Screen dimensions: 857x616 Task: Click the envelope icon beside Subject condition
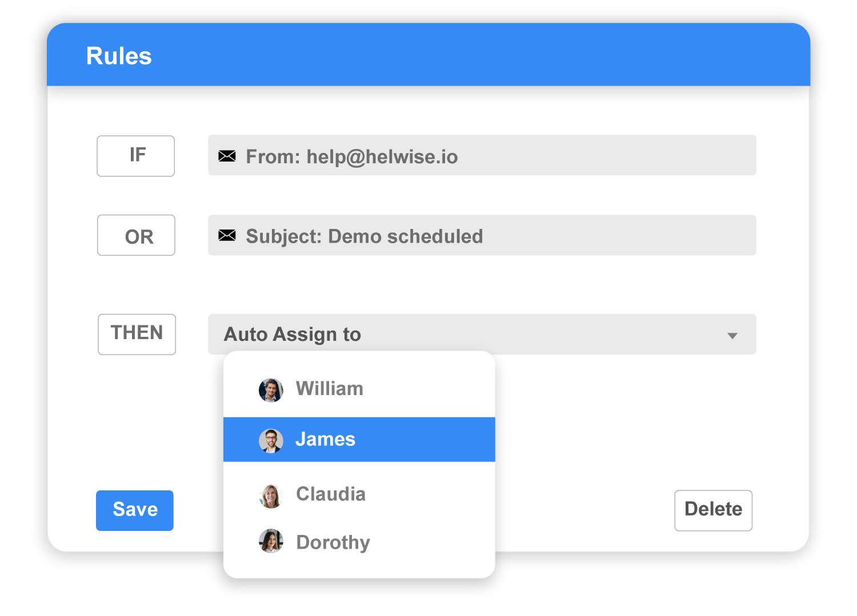point(227,235)
